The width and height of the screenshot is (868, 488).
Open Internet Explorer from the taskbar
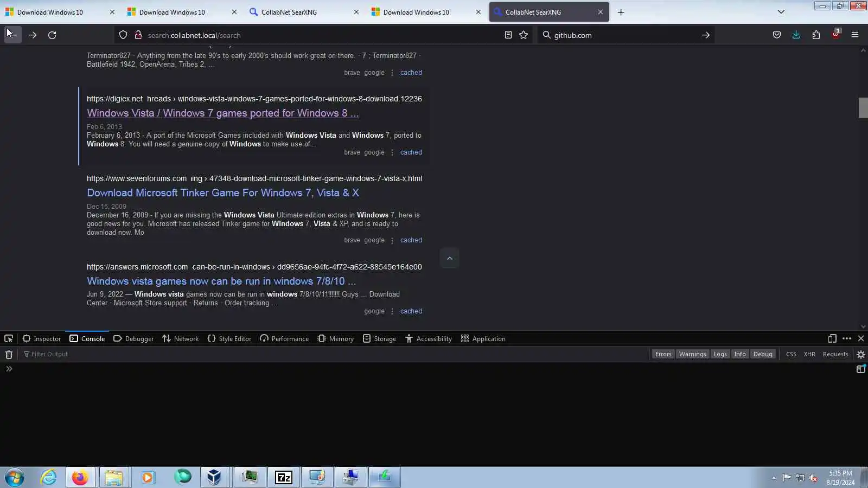(48, 478)
